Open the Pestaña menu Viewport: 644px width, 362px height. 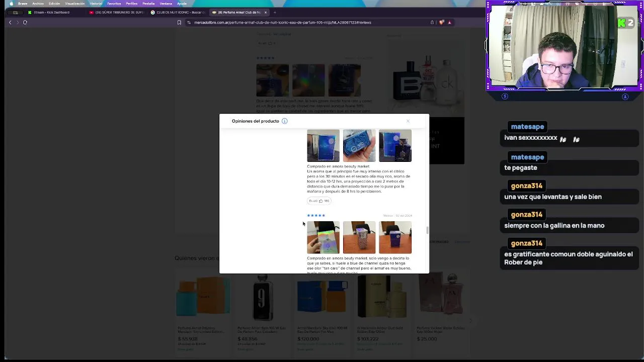148,4
